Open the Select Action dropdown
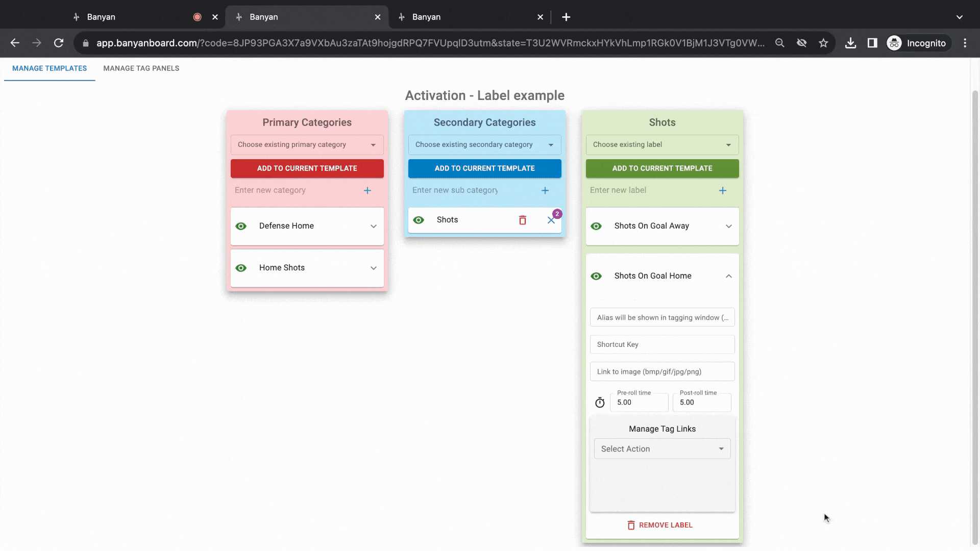 [x=663, y=449]
